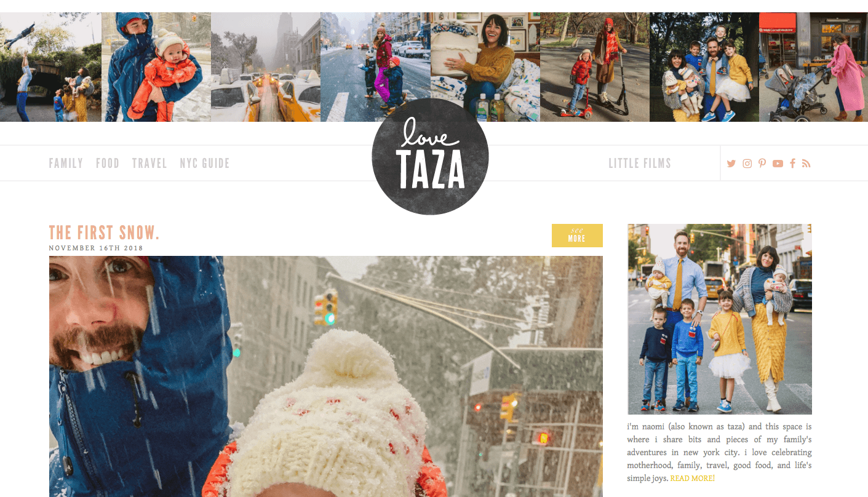Click the large first snow post image
Image resolution: width=868 pixels, height=497 pixels.
pyautogui.click(x=326, y=376)
